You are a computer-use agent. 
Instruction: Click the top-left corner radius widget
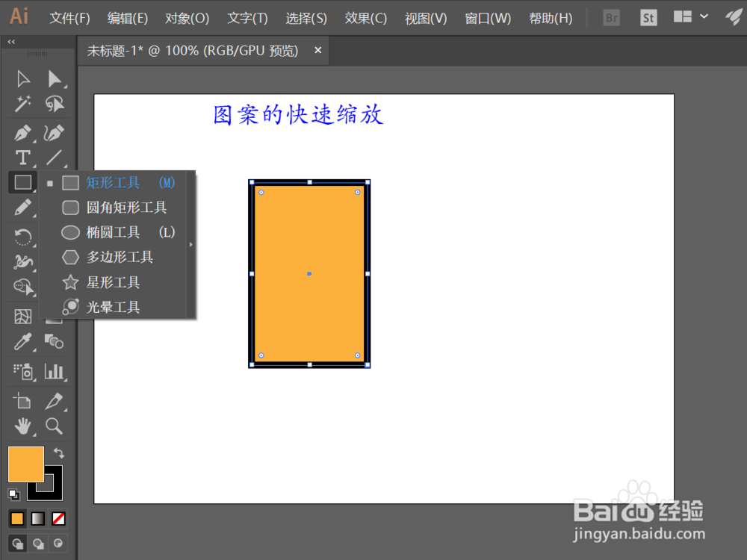click(261, 193)
